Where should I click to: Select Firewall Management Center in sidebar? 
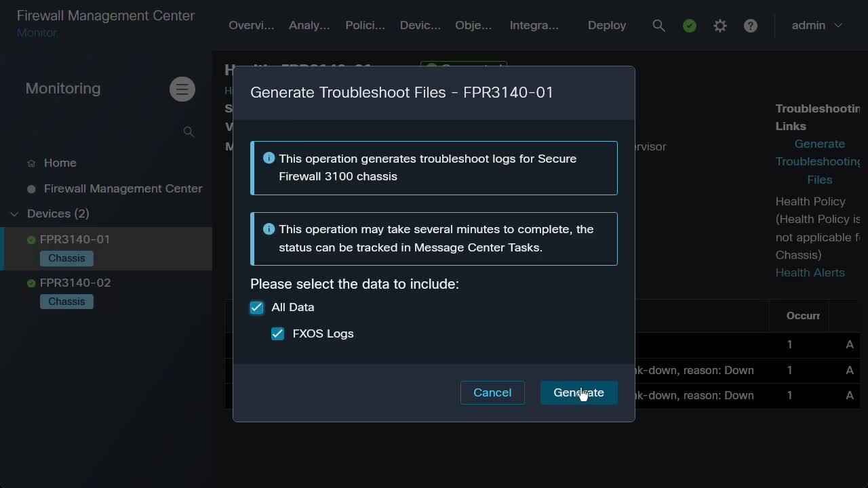(x=123, y=188)
